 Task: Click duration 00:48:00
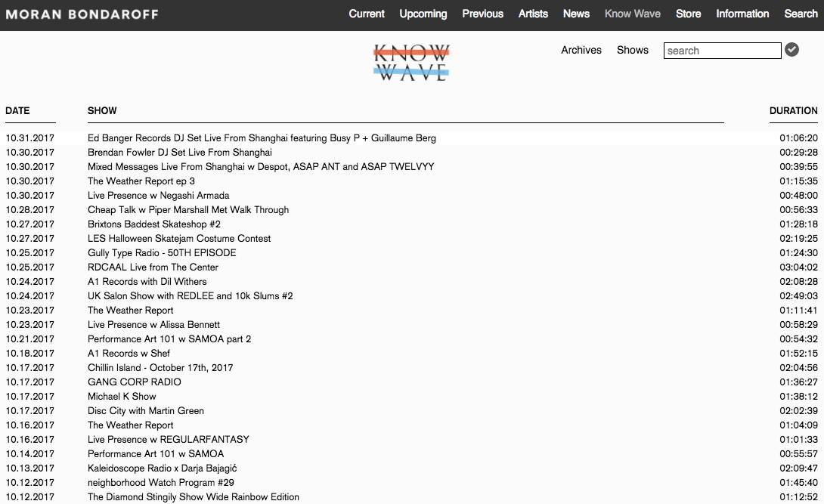(x=798, y=195)
